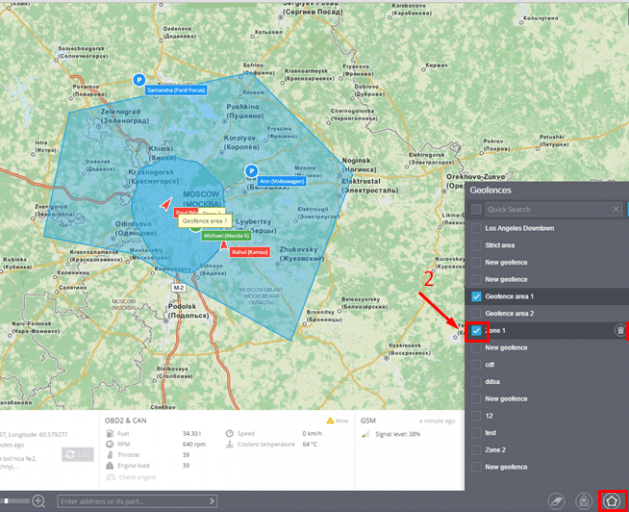Check the Los Angeles Downtown geofence checkbox
This screenshot has width=629, height=512.
[x=476, y=228]
